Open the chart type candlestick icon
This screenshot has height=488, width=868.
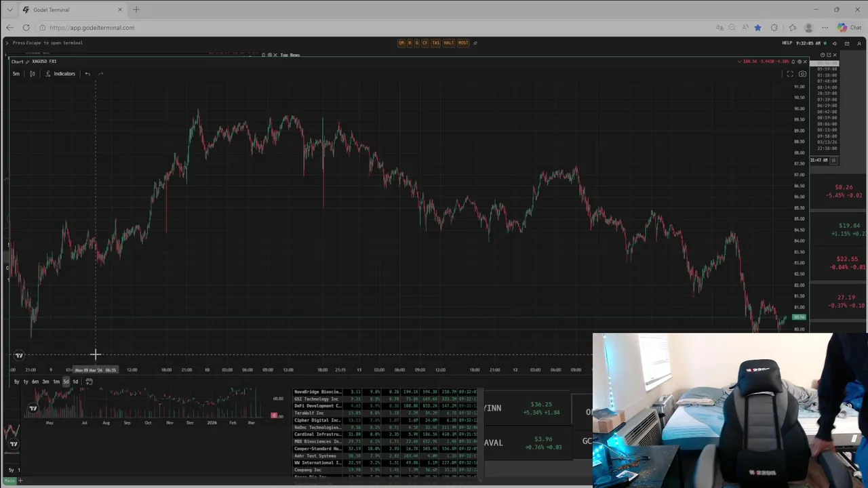[x=32, y=73]
